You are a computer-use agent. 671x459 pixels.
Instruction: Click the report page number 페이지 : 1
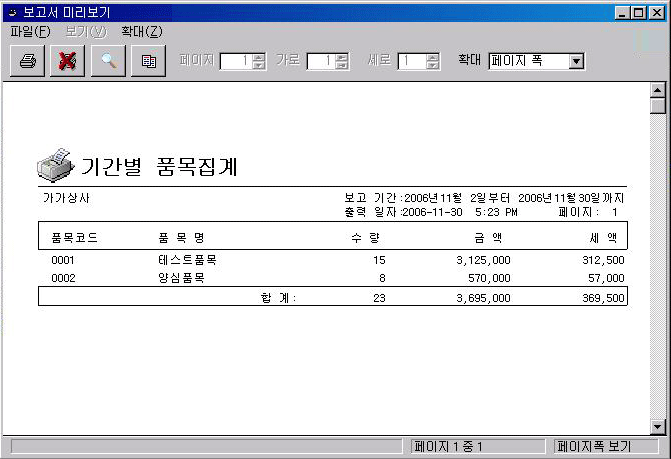(588, 212)
